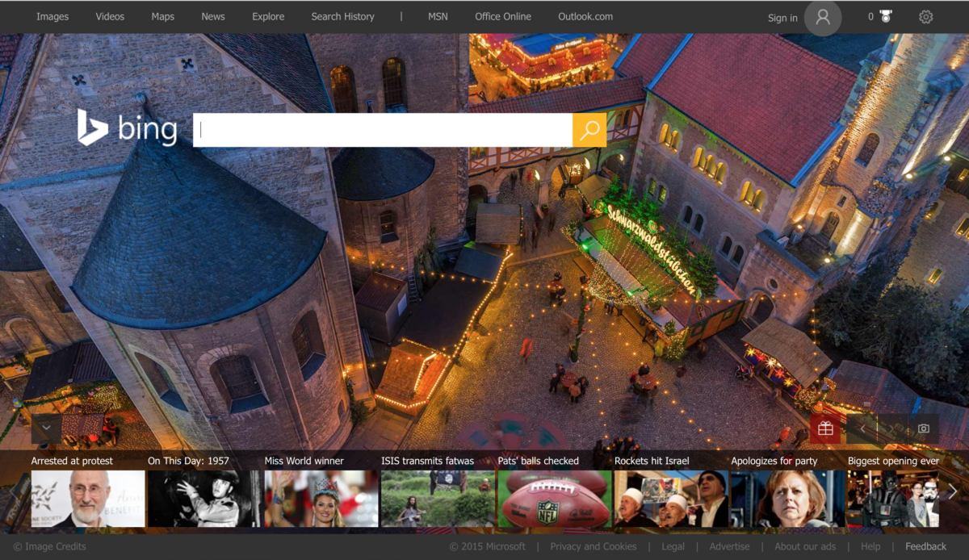Click © 2015 Microsoft footer text
The image size is (969, 560).
[x=488, y=546]
